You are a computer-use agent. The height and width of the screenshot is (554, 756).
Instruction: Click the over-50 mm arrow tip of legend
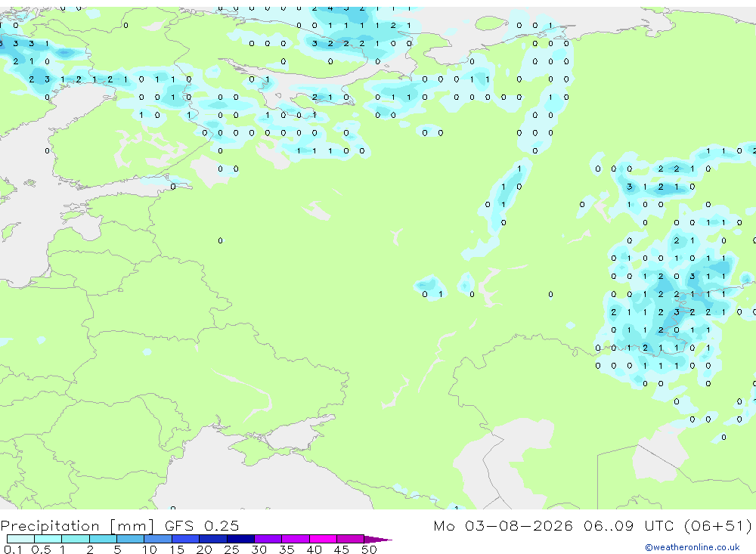(x=378, y=539)
